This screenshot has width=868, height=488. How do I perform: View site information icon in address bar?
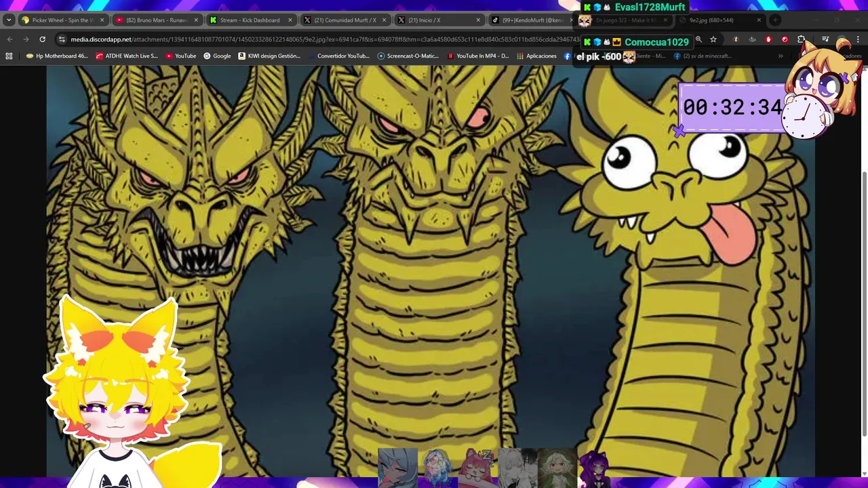click(x=62, y=39)
